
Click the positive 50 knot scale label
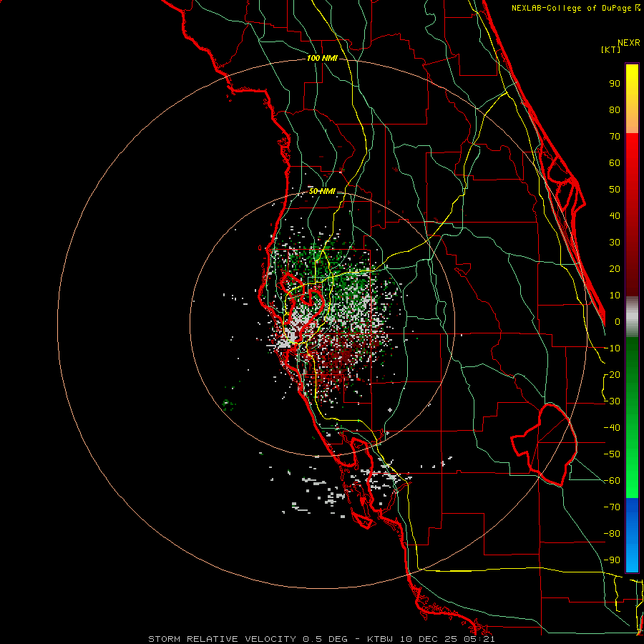pyautogui.click(x=615, y=190)
